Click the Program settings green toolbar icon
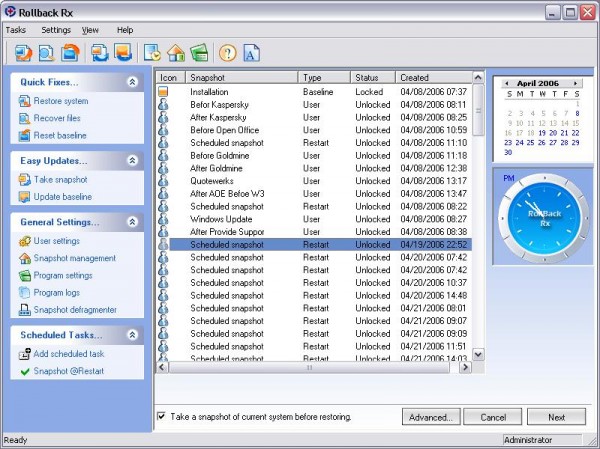This screenshot has width=600, height=449. (199, 53)
